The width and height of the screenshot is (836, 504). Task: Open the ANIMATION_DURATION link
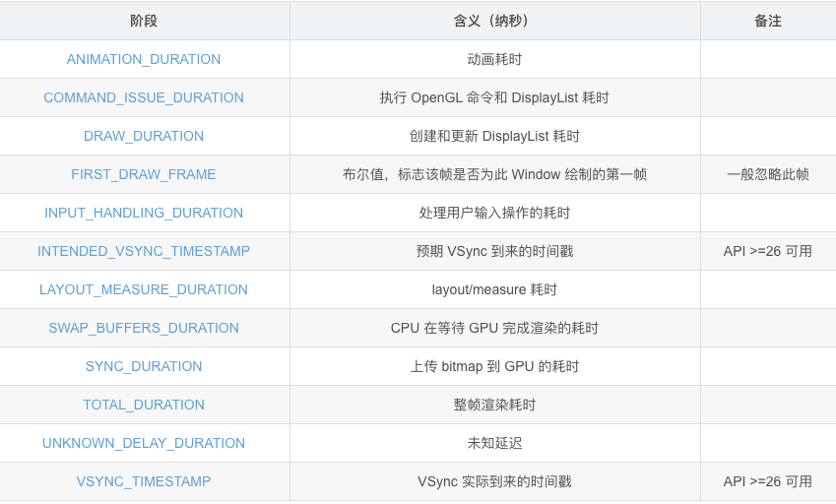click(x=144, y=59)
